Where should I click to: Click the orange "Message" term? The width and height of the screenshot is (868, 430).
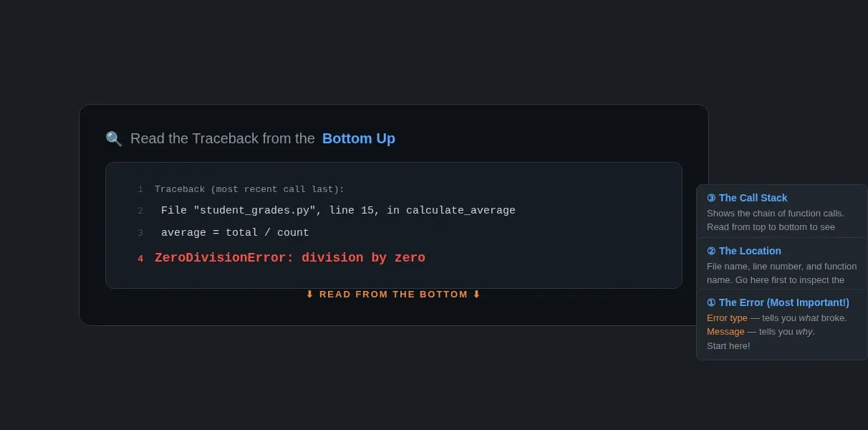[725, 331]
